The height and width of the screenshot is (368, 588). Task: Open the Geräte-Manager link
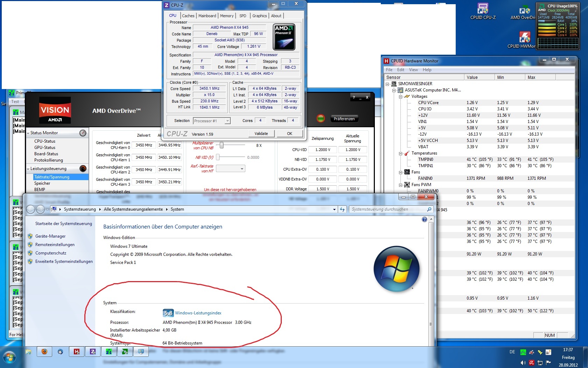click(50, 236)
